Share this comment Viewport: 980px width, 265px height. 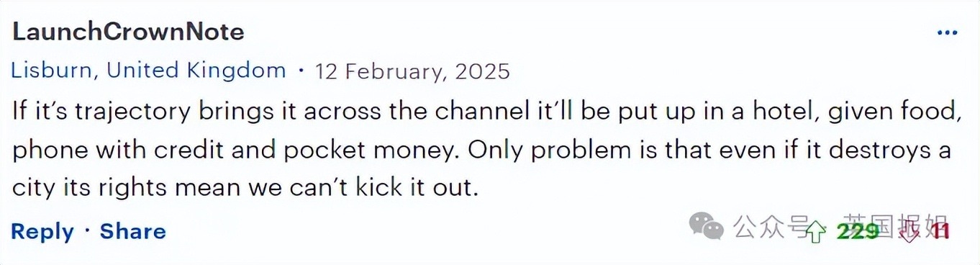(x=132, y=231)
